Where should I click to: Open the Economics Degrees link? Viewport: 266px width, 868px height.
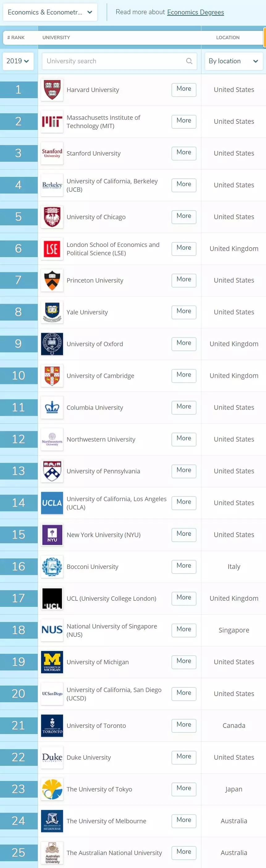[195, 12]
